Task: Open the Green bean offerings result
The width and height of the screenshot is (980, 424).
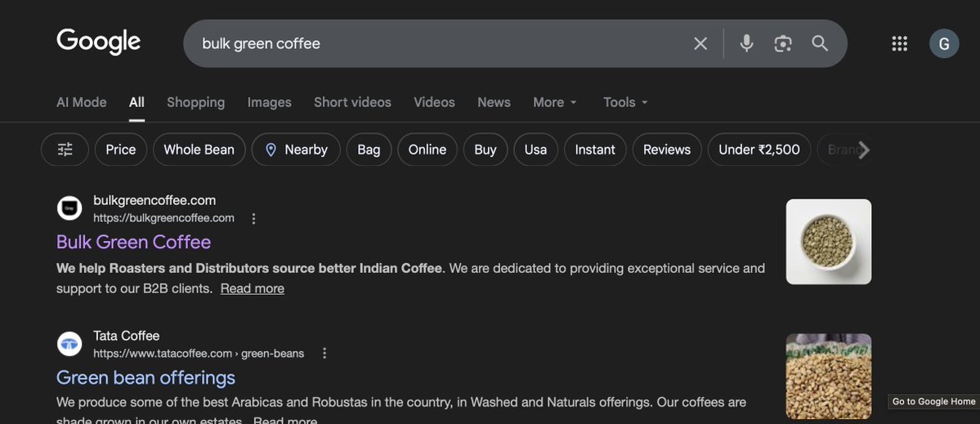Action: 145,377
